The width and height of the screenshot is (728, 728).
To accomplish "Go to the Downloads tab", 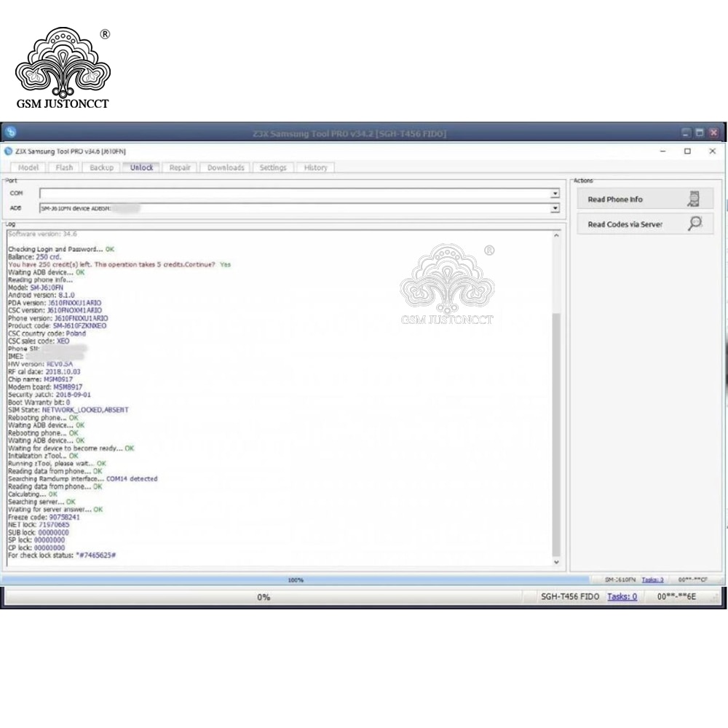I will 226,167.
